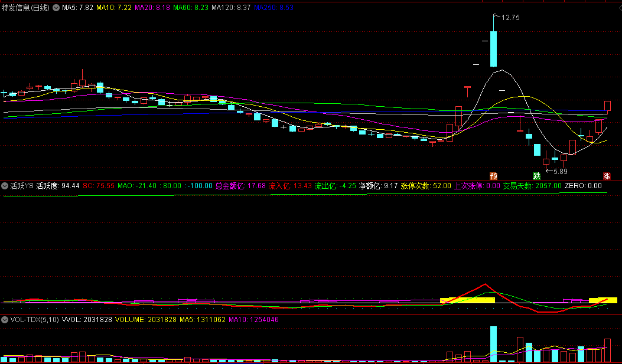The width and height of the screenshot is (622, 364).
Task: Select the MA250: 8.53 label
Action: [x=273, y=8]
